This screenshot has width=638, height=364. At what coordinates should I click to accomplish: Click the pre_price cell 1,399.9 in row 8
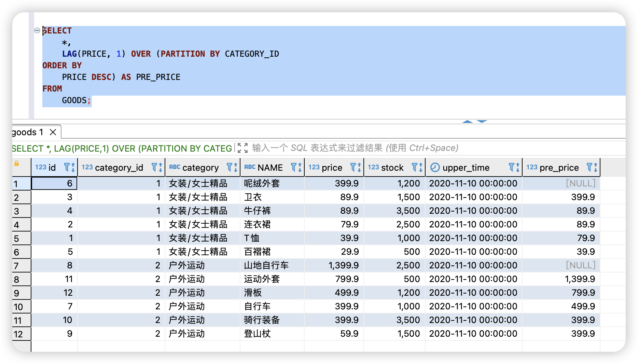point(561,279)
